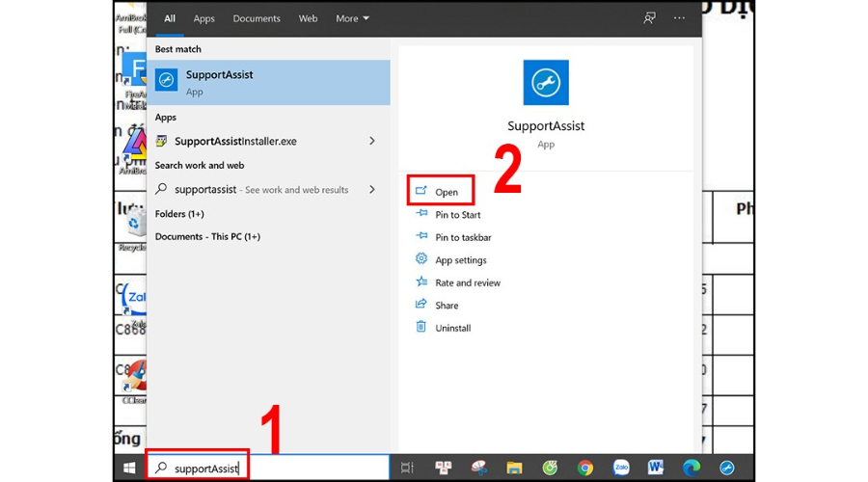
Task: Click the Pin to taskbar pin icon
Action: point(421,236)
